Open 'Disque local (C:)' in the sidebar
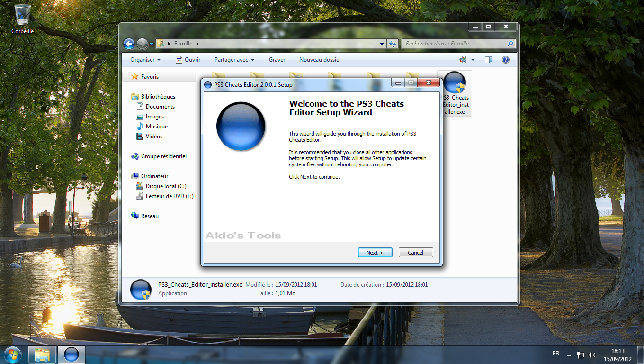 (166, 186)
